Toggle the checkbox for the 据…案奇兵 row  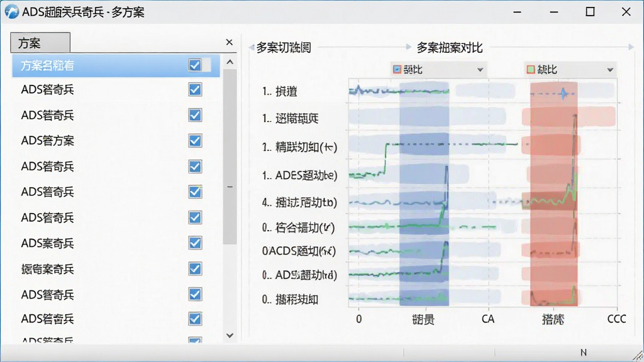pos(195,269)
